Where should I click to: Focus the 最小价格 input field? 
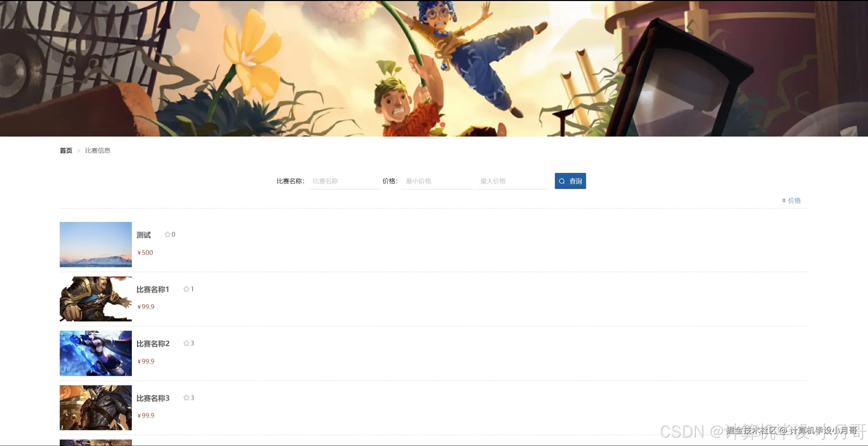point(437,181)
